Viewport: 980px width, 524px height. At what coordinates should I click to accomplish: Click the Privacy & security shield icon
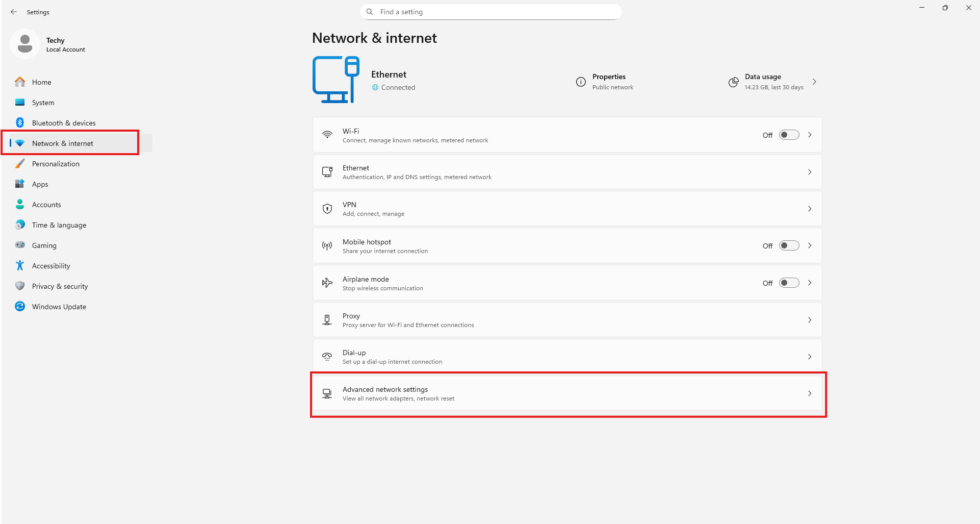[x=20, y=286]
